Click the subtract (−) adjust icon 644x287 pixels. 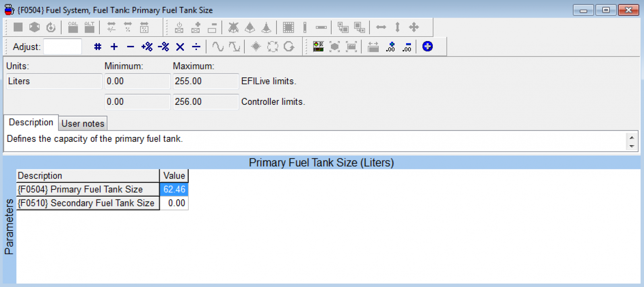130,47
